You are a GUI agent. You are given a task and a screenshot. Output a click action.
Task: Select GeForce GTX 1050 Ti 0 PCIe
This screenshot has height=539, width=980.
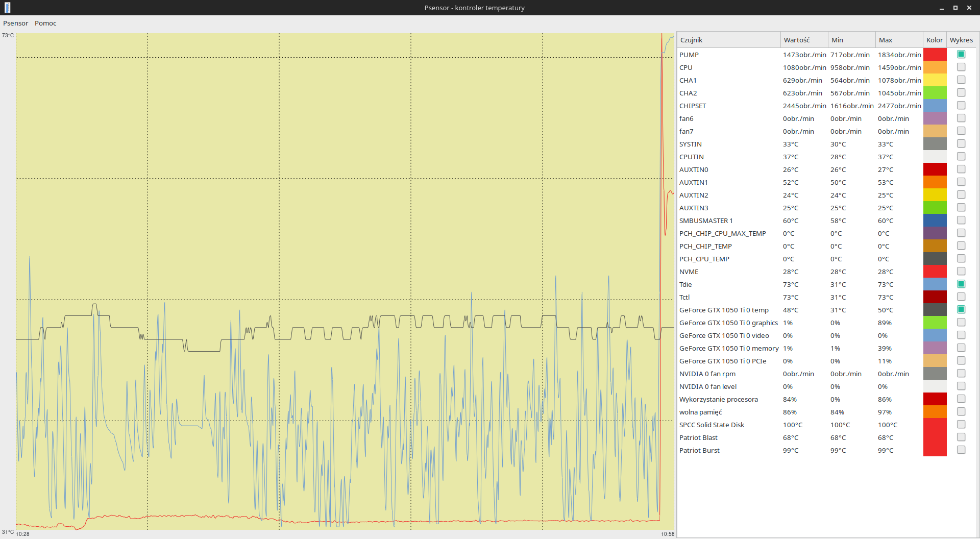click(x=723, y=361)
